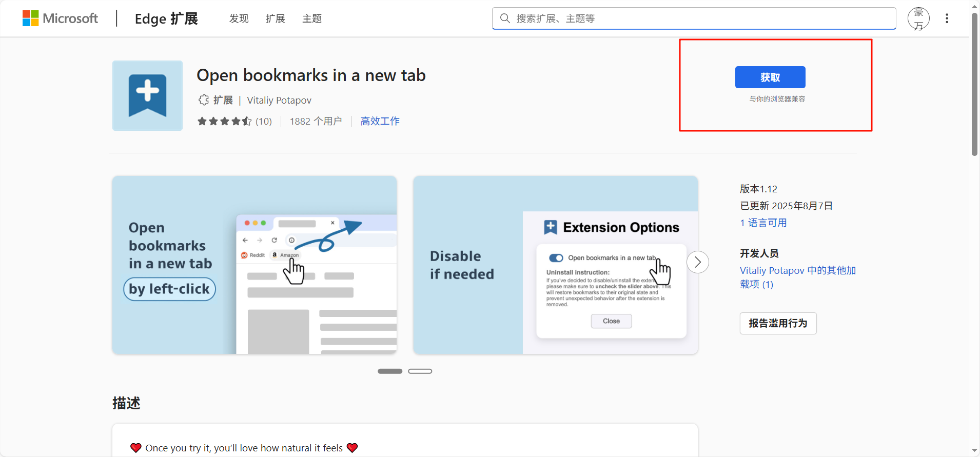The height and width of the screenshot is (457, 980).
Task: Open Vitaliy Potapov's other add-ons link
Action: tap(798, 277)
